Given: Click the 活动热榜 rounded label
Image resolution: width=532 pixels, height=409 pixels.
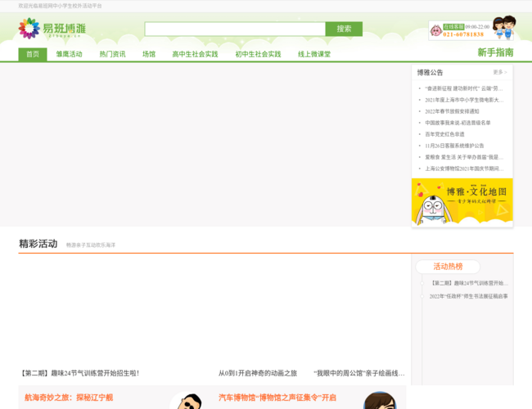Looking at the screenshot, I should coord(448,267).
